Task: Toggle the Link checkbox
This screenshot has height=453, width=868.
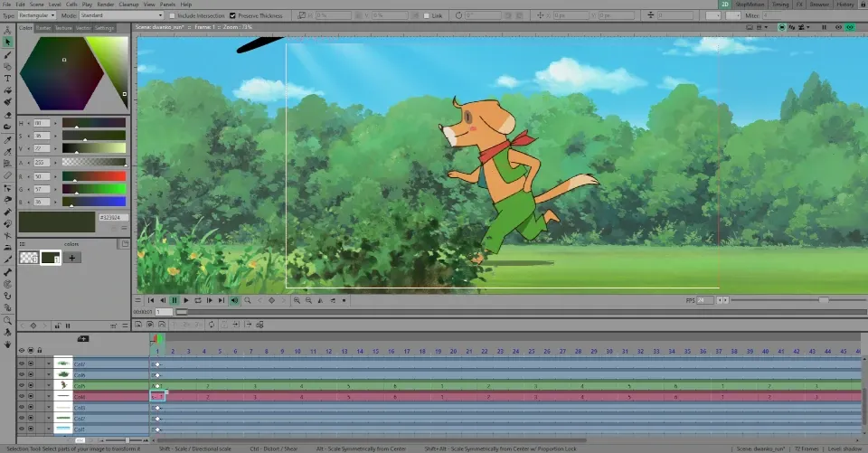Action: (426, 15)
